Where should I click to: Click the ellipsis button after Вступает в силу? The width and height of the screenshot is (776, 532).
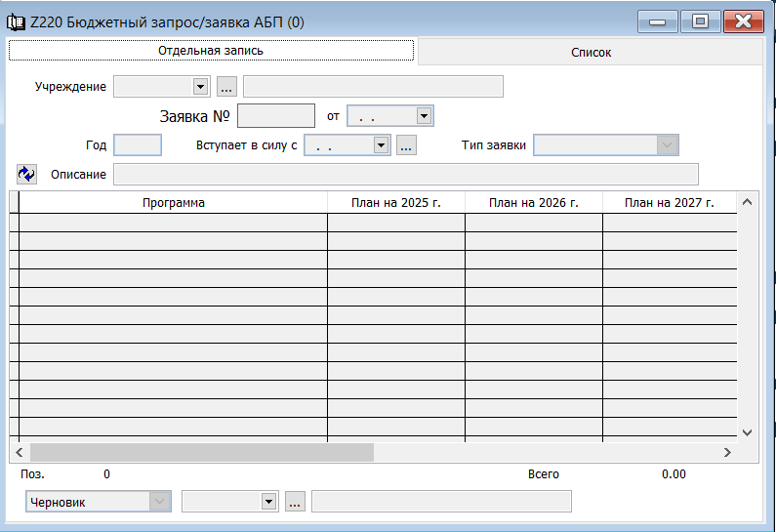407,145
